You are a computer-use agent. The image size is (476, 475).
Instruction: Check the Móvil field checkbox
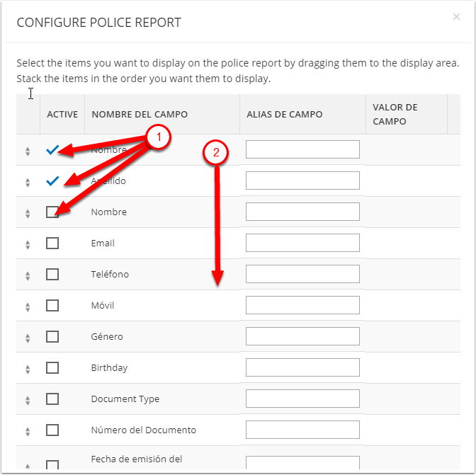coord(52,305)
